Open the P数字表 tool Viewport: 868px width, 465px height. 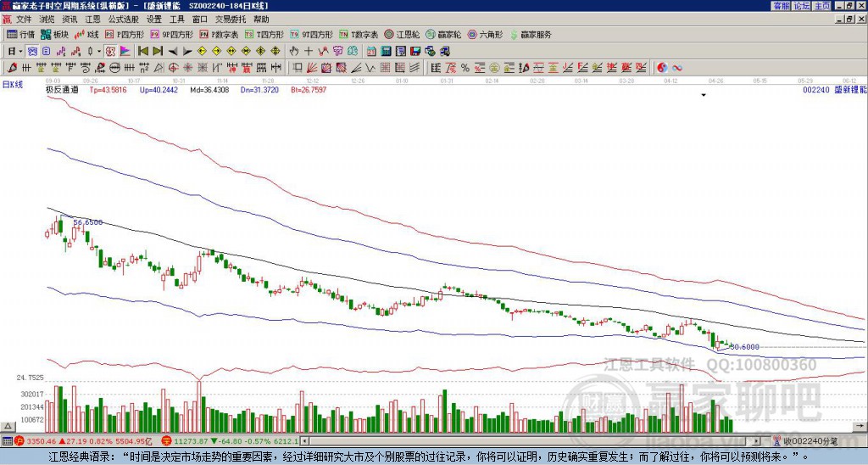(x=219, y=34)
